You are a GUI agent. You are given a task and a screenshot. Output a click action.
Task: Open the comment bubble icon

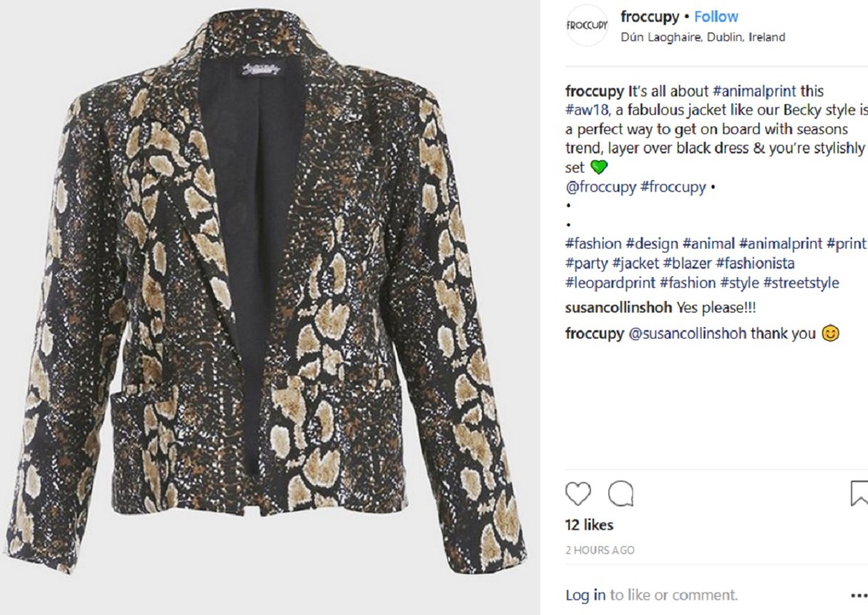point(621,494)
